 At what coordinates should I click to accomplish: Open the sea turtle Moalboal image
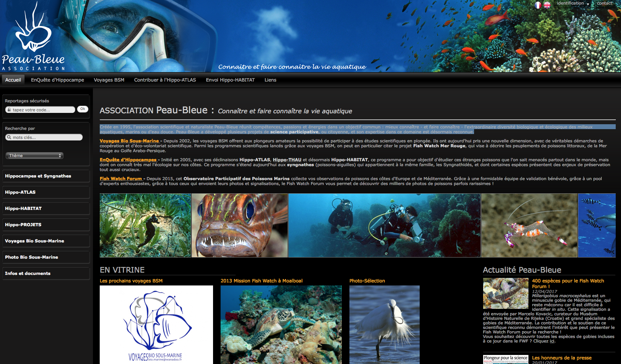[281, 325]
